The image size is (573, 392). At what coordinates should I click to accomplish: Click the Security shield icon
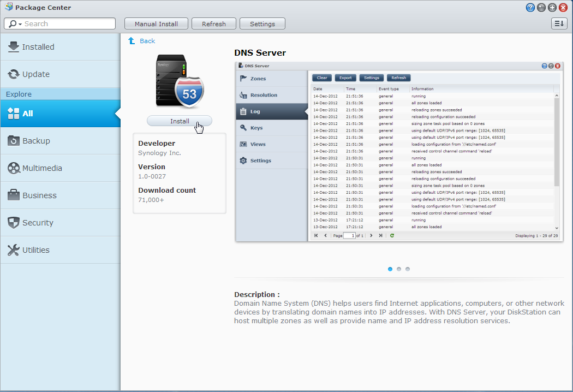(x=14, y=223)
